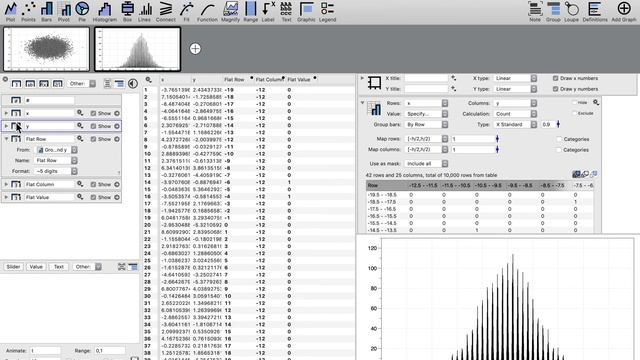Add a Pie command
The width and height of the screenshot is (640, 360).
point(82,11)
